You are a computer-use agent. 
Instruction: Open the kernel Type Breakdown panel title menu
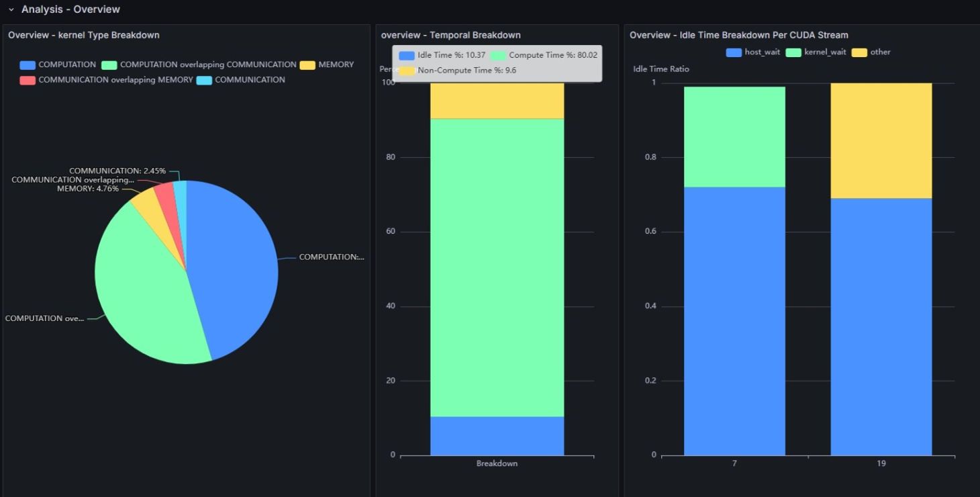84,35
